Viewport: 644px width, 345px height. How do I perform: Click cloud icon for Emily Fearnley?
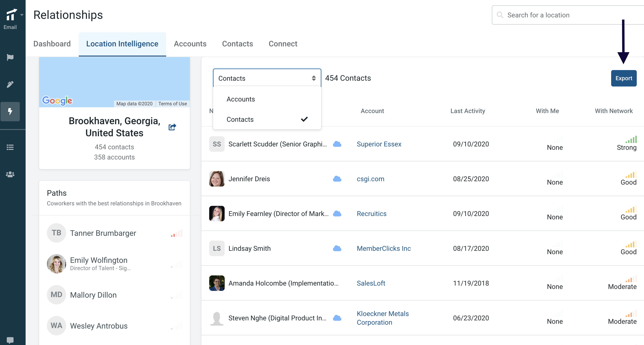337,214
